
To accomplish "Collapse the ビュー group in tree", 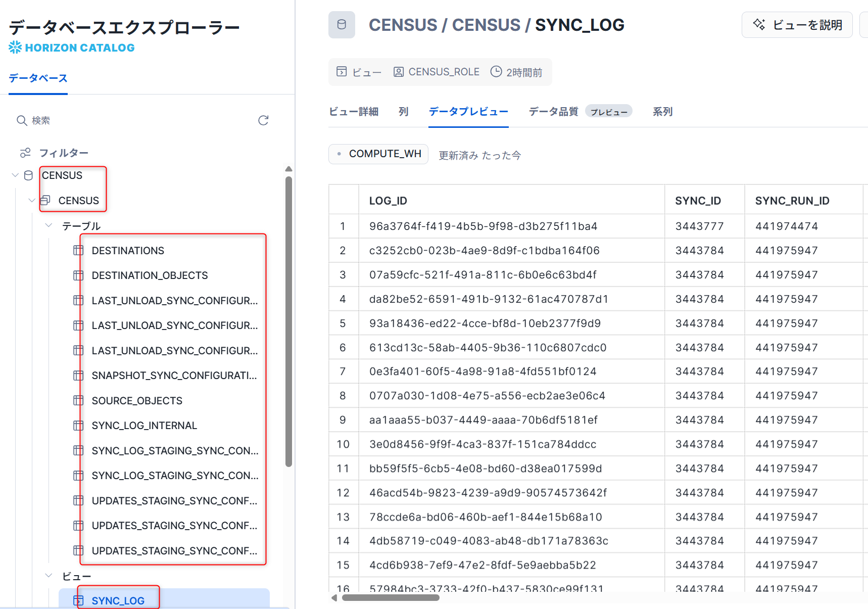I will pos(49,576).
